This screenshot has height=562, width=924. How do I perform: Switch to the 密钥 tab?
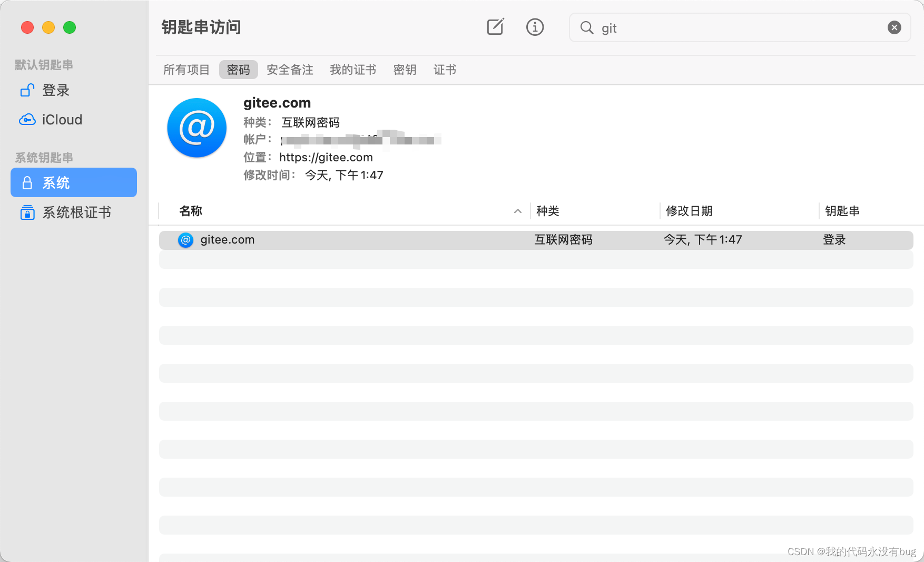click(405, 70)
